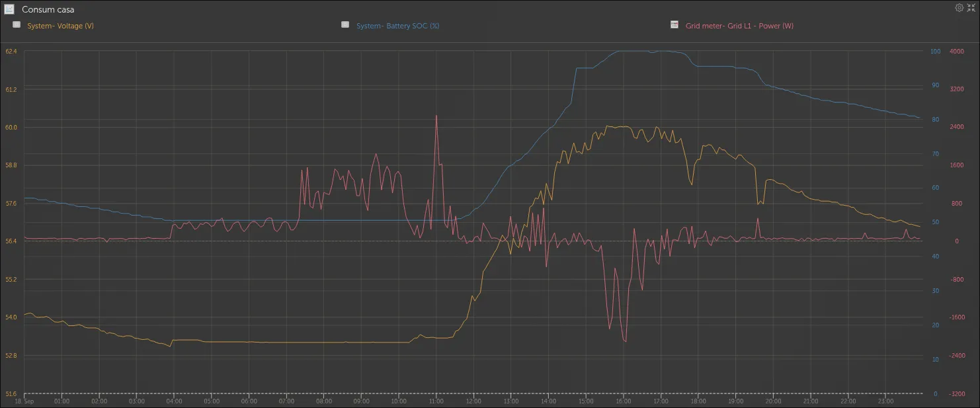Click the grid power spike peak at 11:00
This screenshot has height=408, width=980.
(436, 116)
